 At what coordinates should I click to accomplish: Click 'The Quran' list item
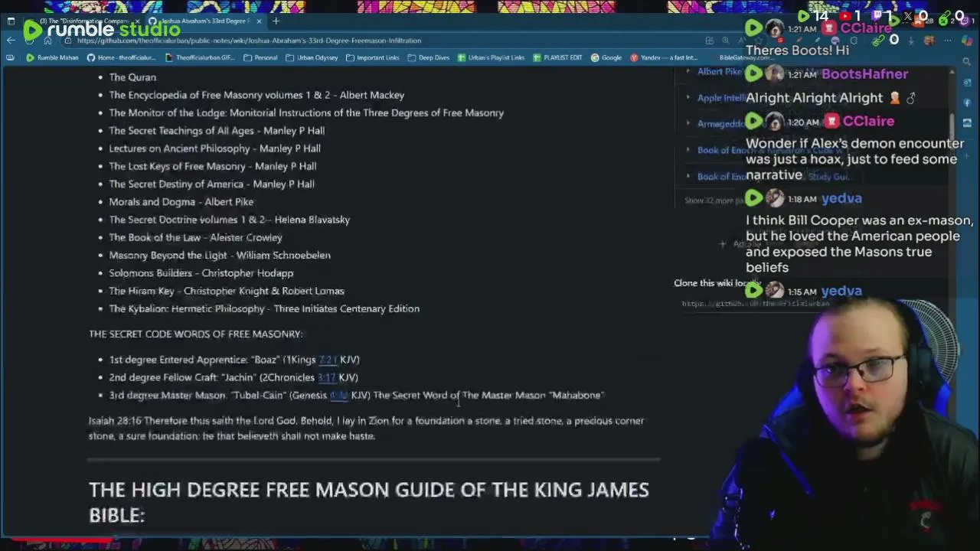click(132, 77)
